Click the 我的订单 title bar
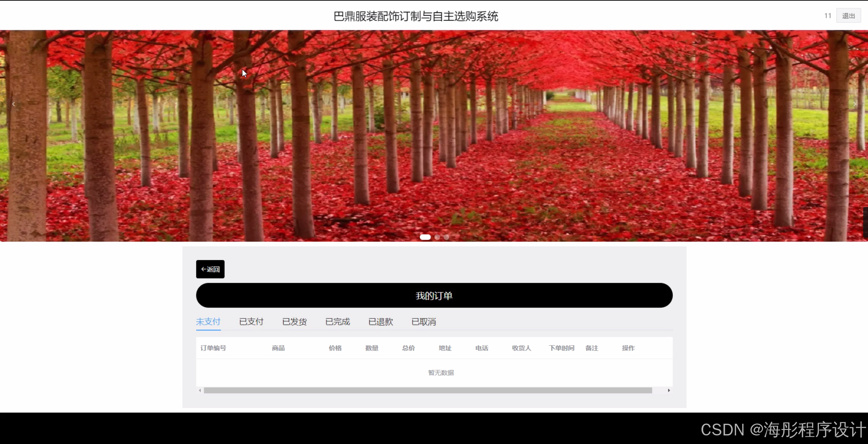Screen dimensions: 868x444 pyautogui.click(x=434, y=296)
